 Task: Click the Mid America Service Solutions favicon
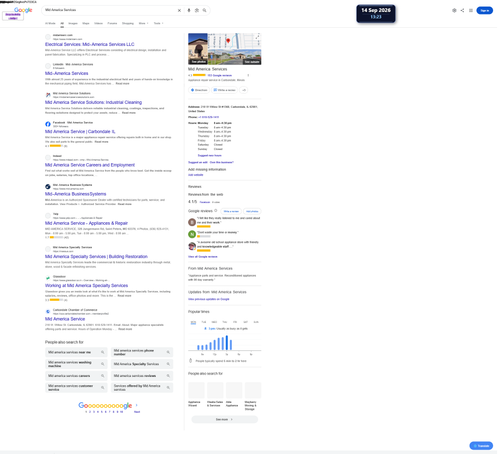[48, 95]
